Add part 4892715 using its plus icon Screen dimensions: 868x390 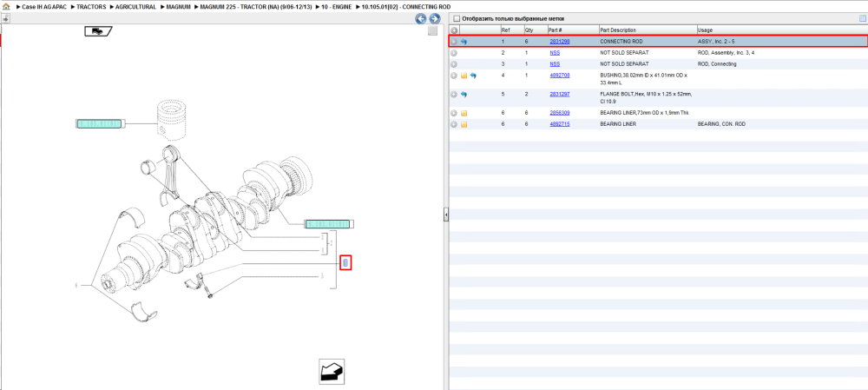click(454, 124)
